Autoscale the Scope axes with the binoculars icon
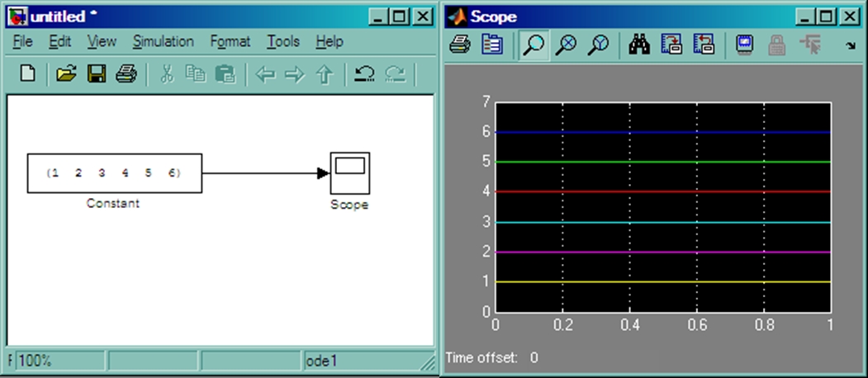This screenshot has height=378, width=868. [x=639, y=45]
